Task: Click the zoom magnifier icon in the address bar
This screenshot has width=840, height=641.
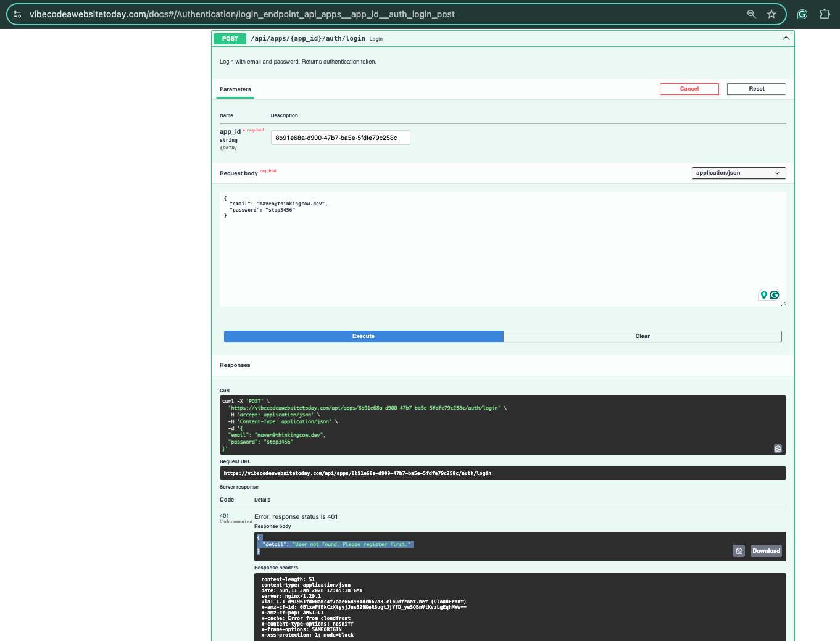Action: (751, 14)
